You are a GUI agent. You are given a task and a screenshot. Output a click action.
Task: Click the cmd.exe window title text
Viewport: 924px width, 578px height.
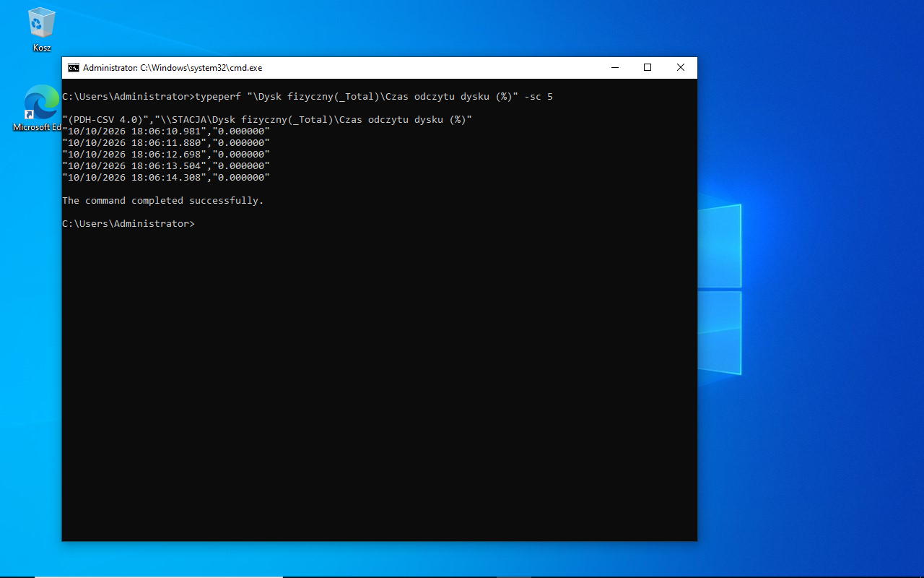point(173,68)
